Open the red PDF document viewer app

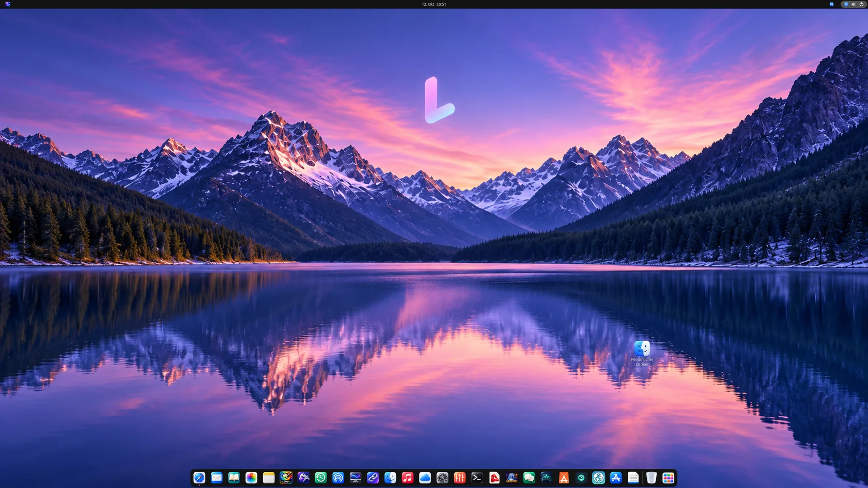[x=494, y=478]
